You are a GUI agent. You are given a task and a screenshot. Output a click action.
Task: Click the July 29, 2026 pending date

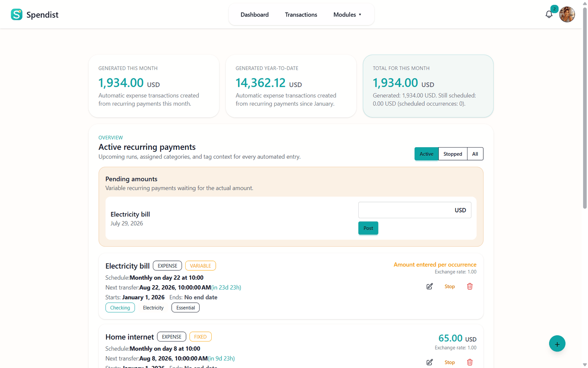127,223
